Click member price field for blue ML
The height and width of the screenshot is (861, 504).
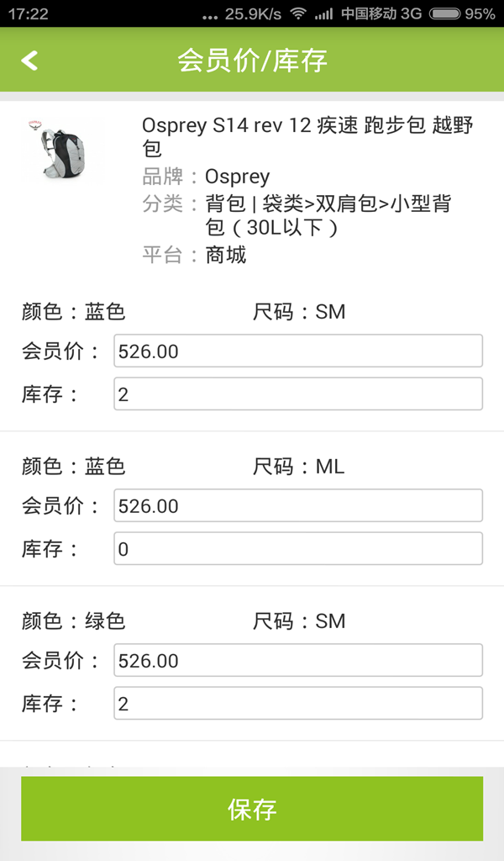(298, 506)
